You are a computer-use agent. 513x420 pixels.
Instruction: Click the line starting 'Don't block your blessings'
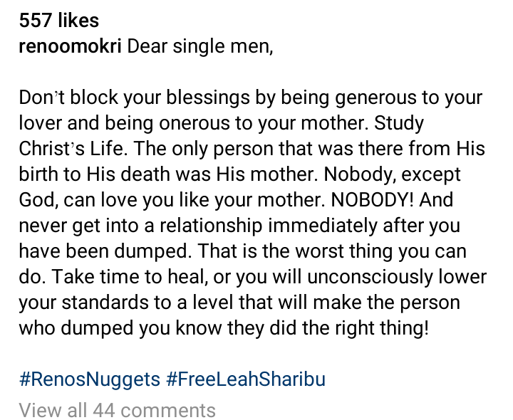[251, 98]
